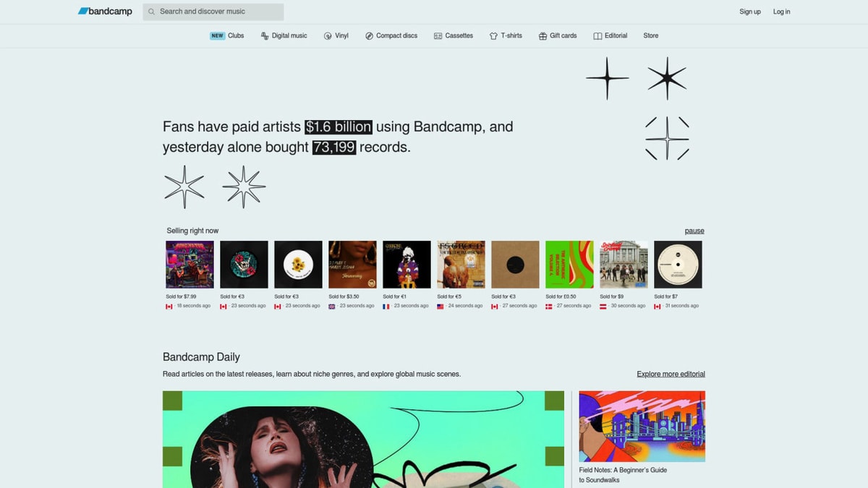Open Explore more editorial
Viewport: 868px width, 488px height.
point(671,374)
